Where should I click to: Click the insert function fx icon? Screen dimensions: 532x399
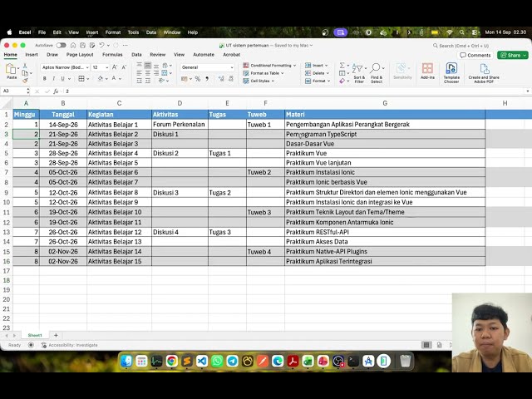click(56, 91)
